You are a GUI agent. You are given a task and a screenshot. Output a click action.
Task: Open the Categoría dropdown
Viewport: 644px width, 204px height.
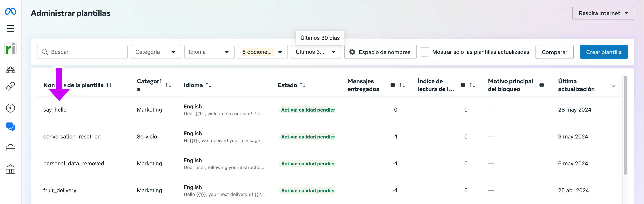pos(156,52)
